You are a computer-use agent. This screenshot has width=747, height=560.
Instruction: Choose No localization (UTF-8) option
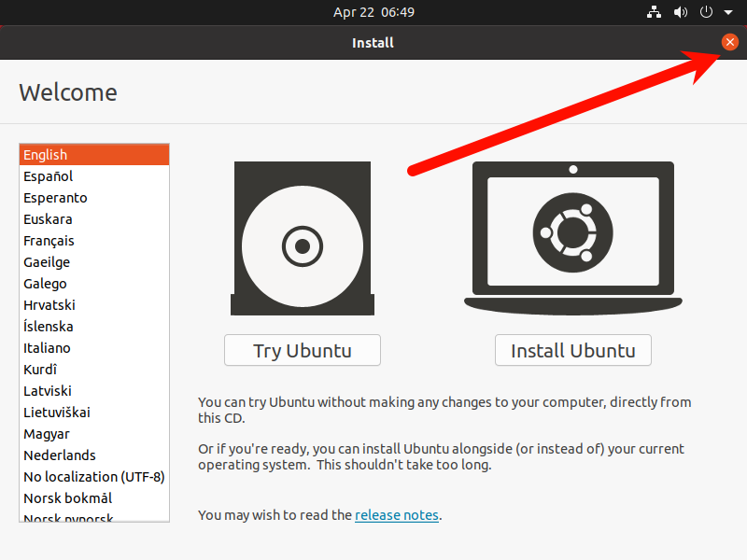tap(94, 476)
